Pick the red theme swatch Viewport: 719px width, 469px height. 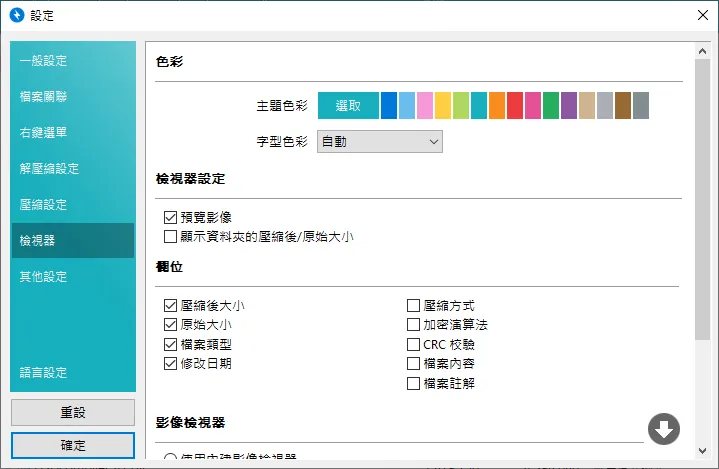pyautogui.click(x=514, y=105)
